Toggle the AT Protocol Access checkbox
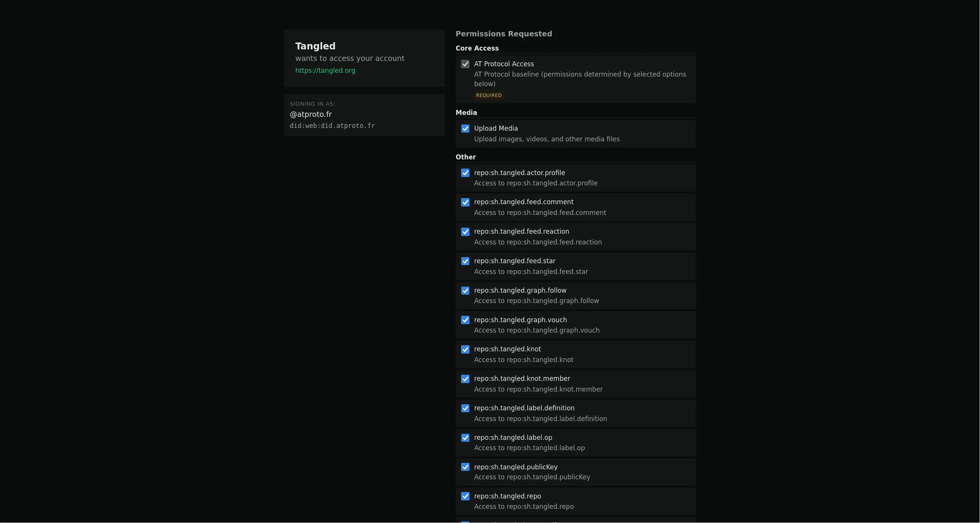The width and height of the screenshot is (980, 523). 465,64
